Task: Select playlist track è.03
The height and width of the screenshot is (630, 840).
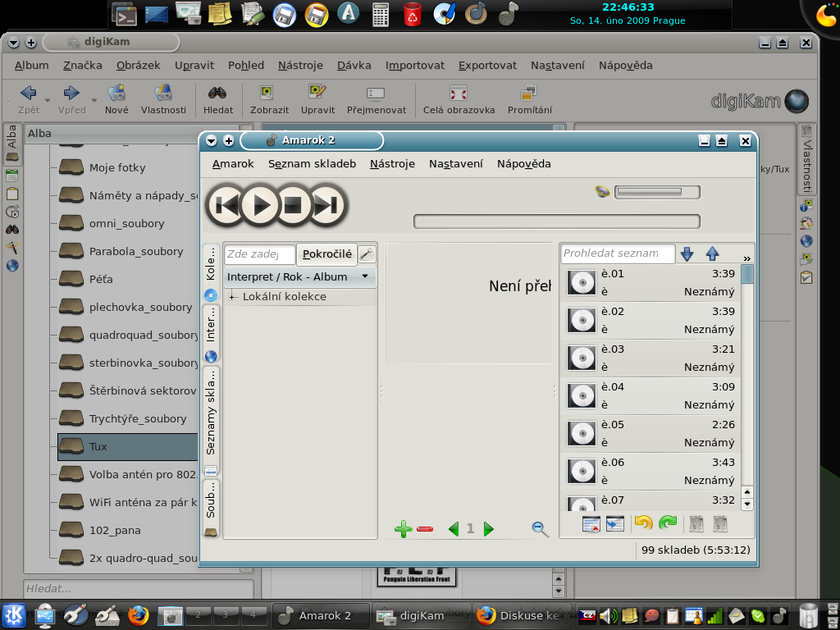Action: pyautogui.click(x=651, y=358)
